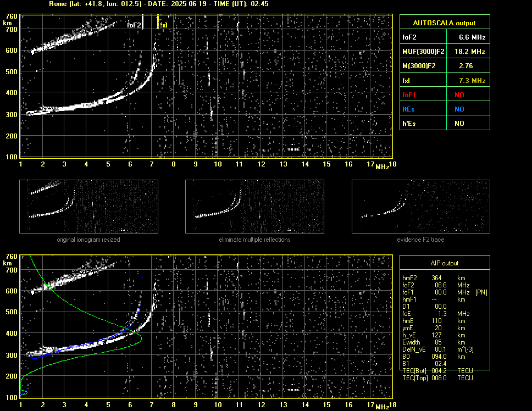This screenshot has width=532, height=411.
Task: Click the red 'foF1' label in AUTOSCALA table
Action: (x=409, y=95)
